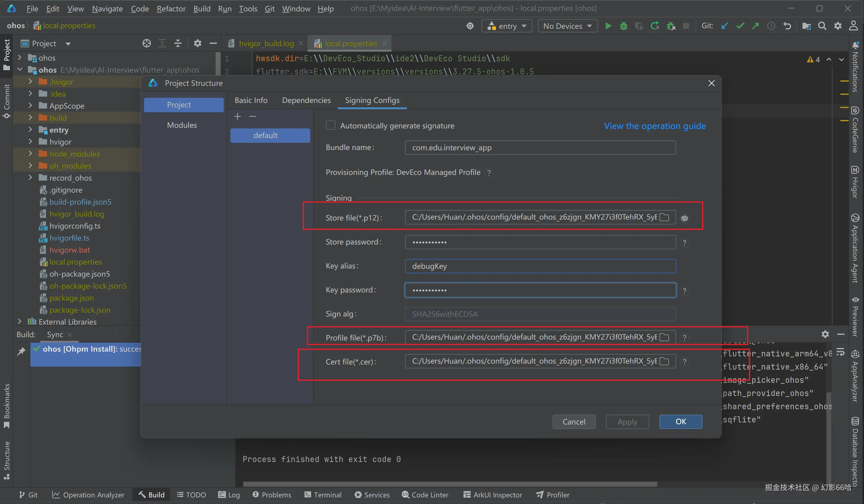Select the default signing config entry
This screenshot has height=504, width=864.
270,135
